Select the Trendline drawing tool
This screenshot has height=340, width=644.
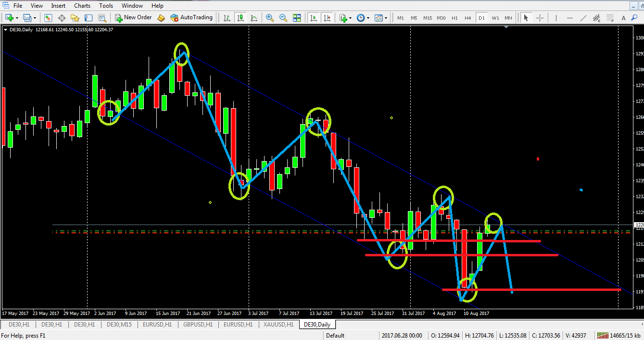coord(583,18)
